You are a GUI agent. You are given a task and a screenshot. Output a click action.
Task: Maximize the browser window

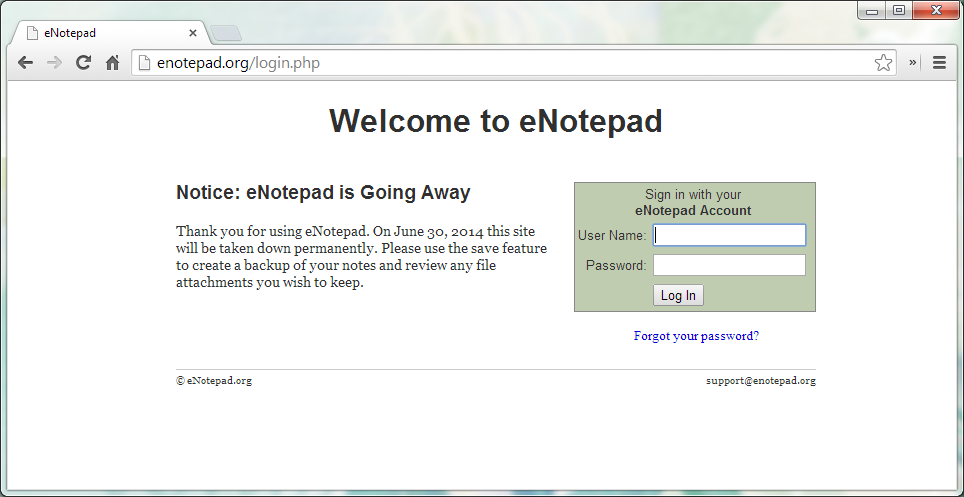899,10
